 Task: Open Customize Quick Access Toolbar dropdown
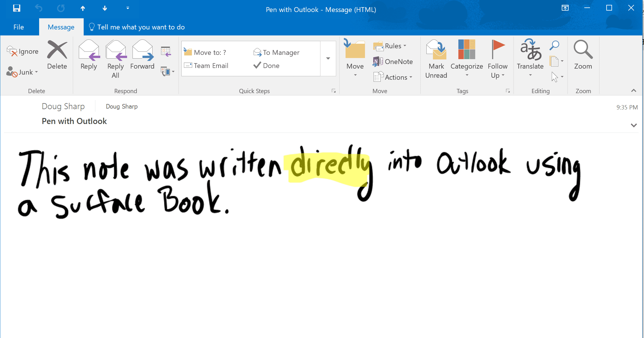[128, 8]
